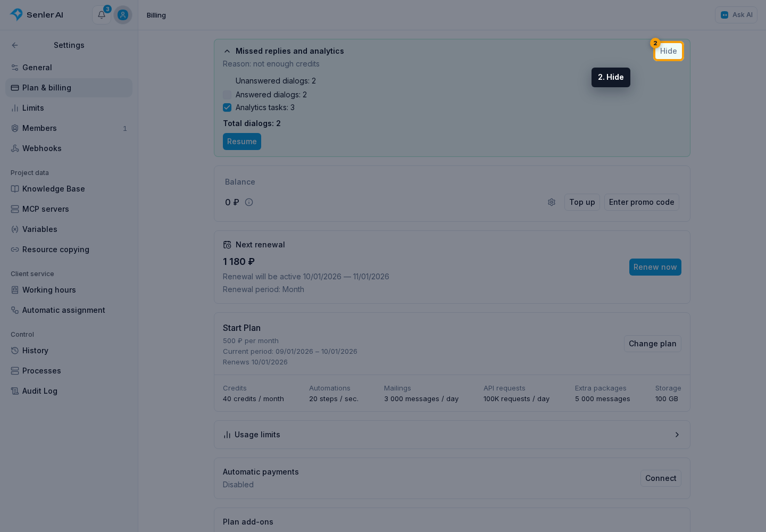This screenshot has width=766, height=532.
Task: Click the '40 credits / month' value
Action: pyautogui.click(x=253, y=399)
